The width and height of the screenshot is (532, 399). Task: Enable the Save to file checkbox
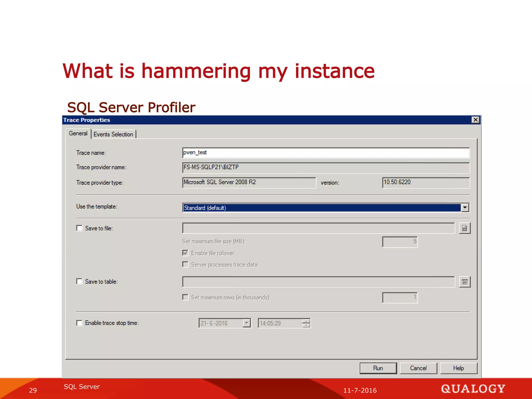pyautogui.click(x=79, y=228)
